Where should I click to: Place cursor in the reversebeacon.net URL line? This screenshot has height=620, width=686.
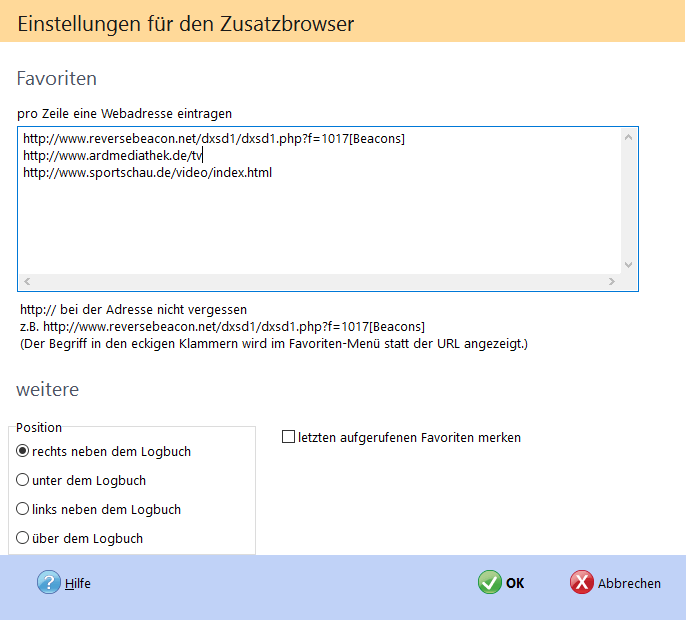[213, 139]
